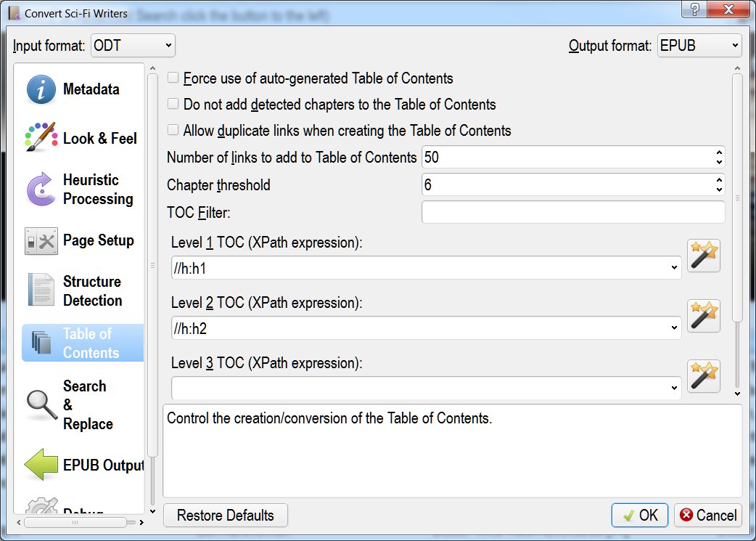Screen dimensions: 756x541
Task: Click into the TOC Filter text field
Action: click(573, 212)
